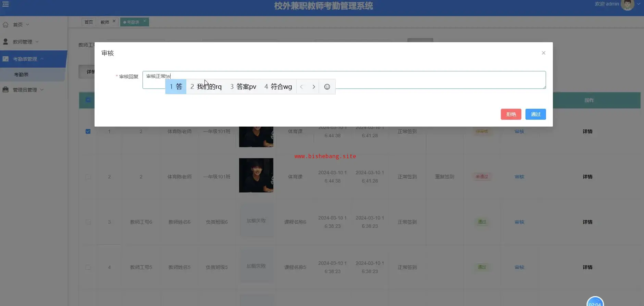Collapse the 考勤表管理 sidebar menu

(42, 59)
